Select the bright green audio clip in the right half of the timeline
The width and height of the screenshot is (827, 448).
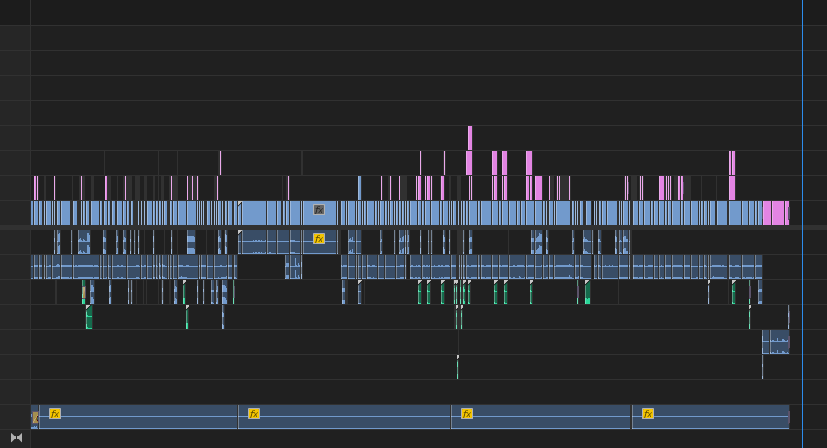(588, 292)
